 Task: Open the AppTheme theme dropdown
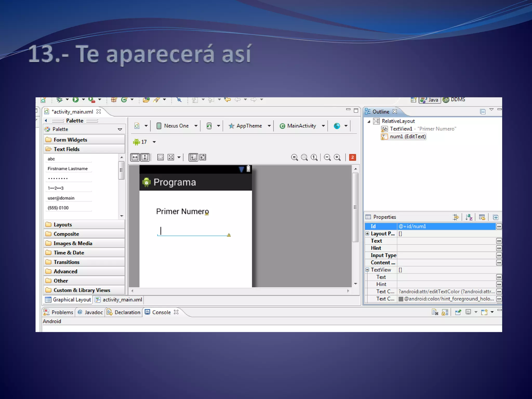249,126
